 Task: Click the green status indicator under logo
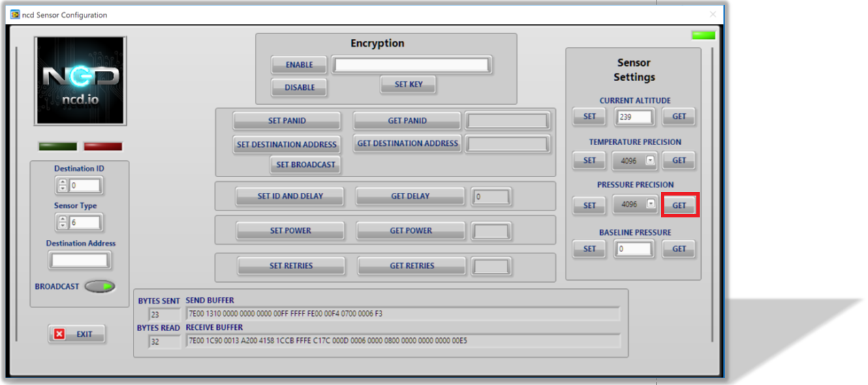[58, 147]
